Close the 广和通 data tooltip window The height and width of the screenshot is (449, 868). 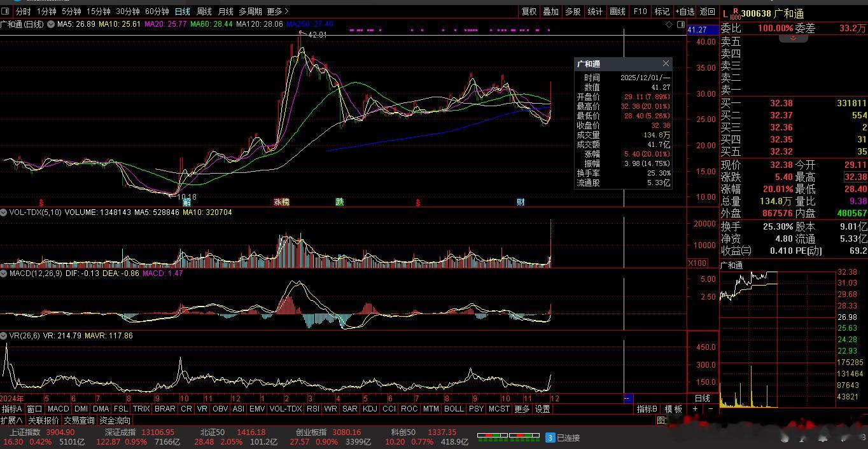[666, 64]
